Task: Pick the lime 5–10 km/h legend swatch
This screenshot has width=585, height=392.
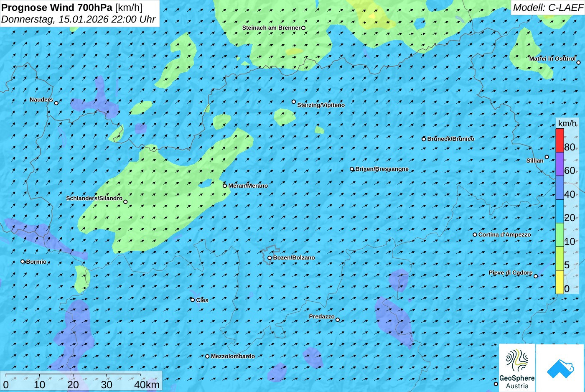Action: pos(560,258)
